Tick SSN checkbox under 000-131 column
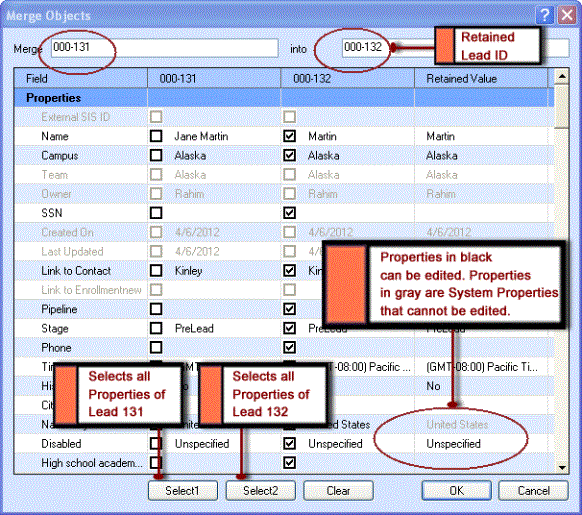Screen dimensions: 582x515 pos(156,213)
